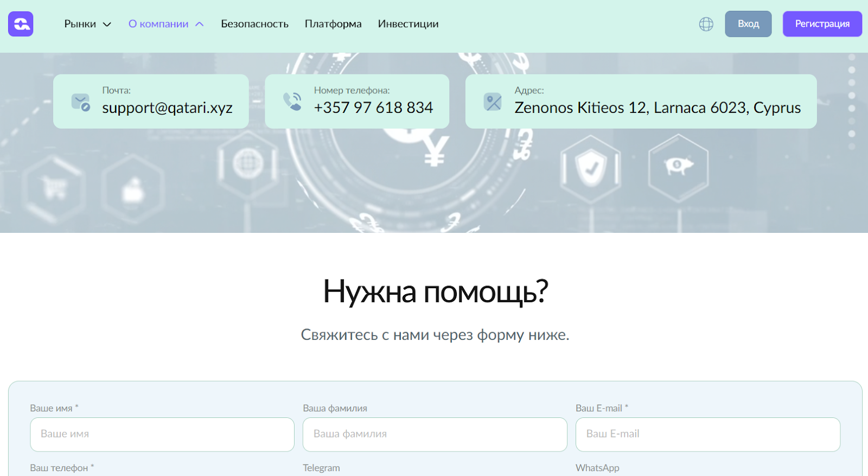Click the mail envelope icon

(x=81, y=102)
